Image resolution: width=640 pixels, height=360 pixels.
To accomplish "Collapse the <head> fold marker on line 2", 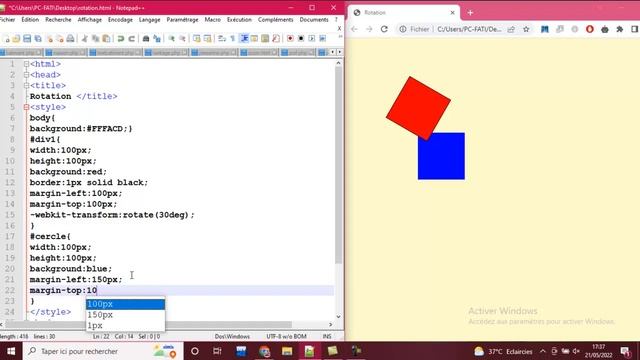I will point(27,75).
